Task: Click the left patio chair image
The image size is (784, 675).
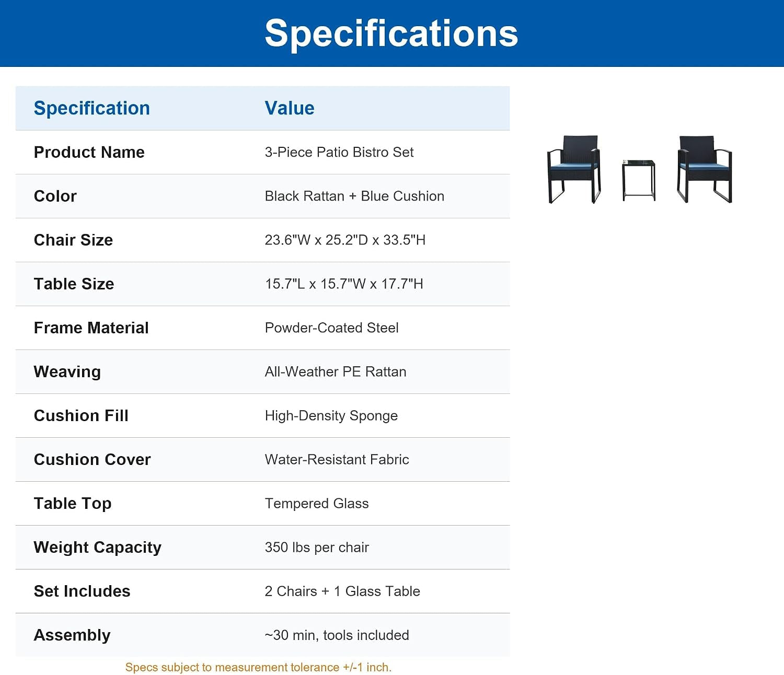Action: (x=574, y=169)
